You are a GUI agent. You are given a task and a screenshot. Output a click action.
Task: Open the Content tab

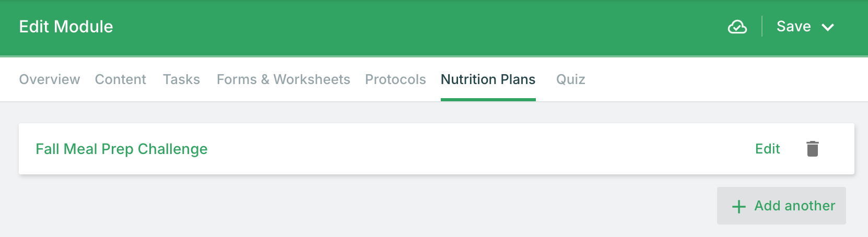tap(121, 79)
